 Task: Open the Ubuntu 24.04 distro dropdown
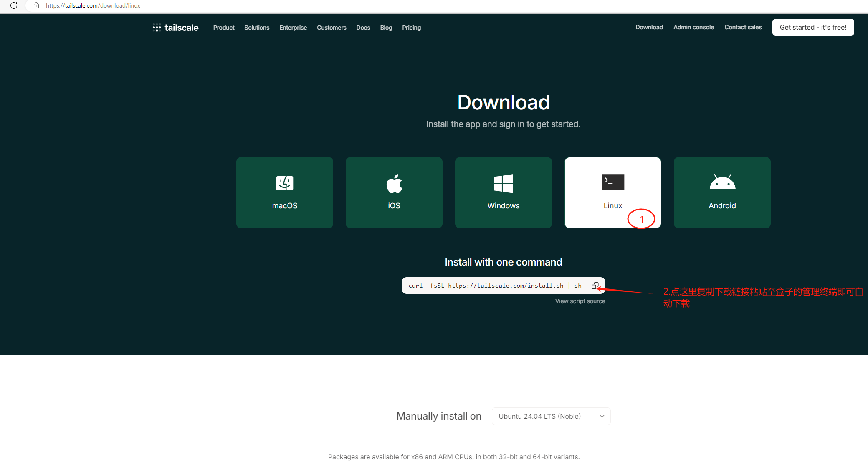551,416
